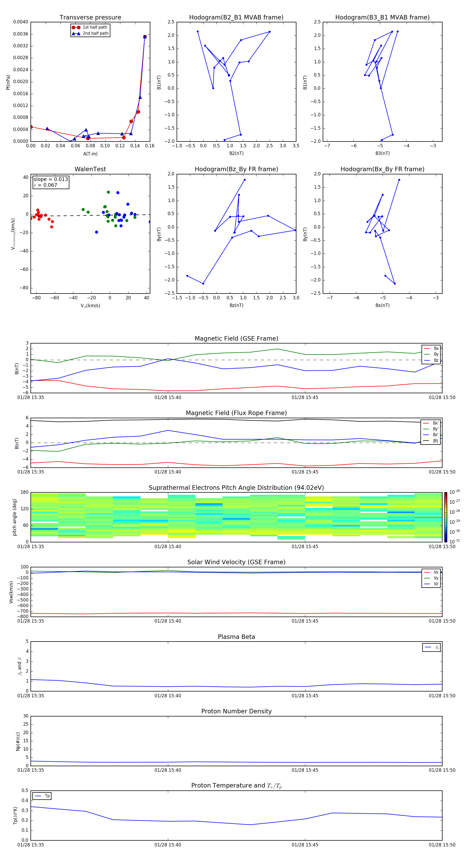The width and height of the screenshot is (473, 868).
Task: Click the 'slope = 0.013' annotation
Action: pos(51,179)
